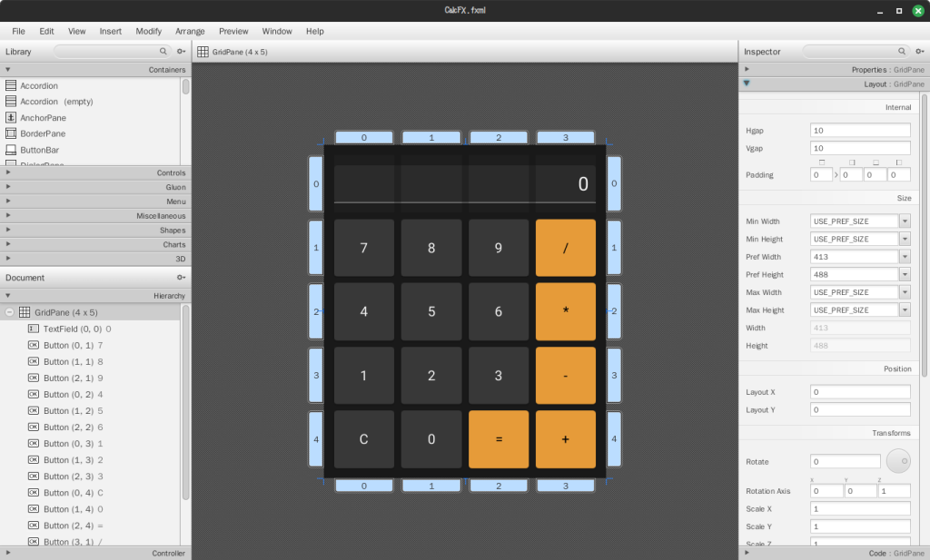The image size is (930, 560).
Task: Click the GridPane icon in the breadcrumb bar
Action: tap(203, 52)
